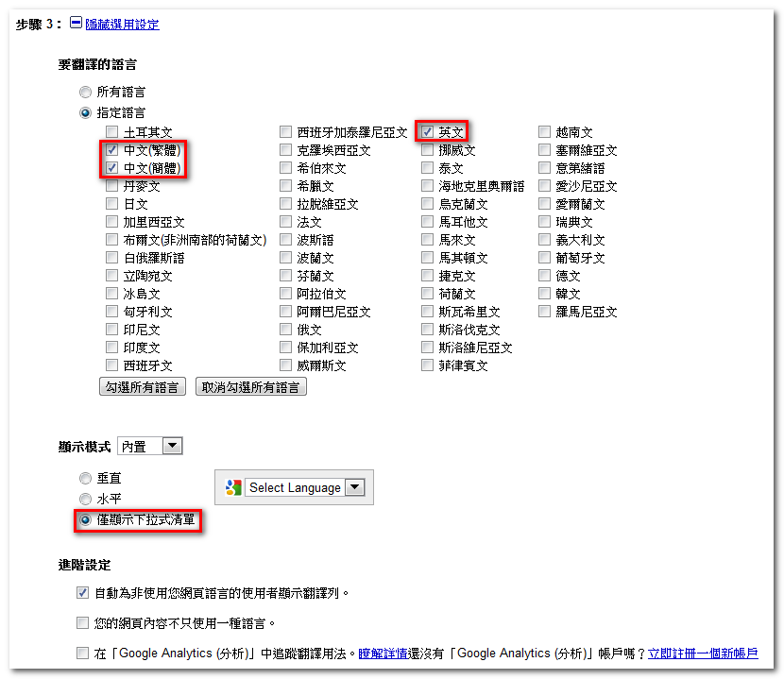This screenshot has height=679, width=784.
Task: Select the 水平 layout radio button
Action: (x=86, y=498)
